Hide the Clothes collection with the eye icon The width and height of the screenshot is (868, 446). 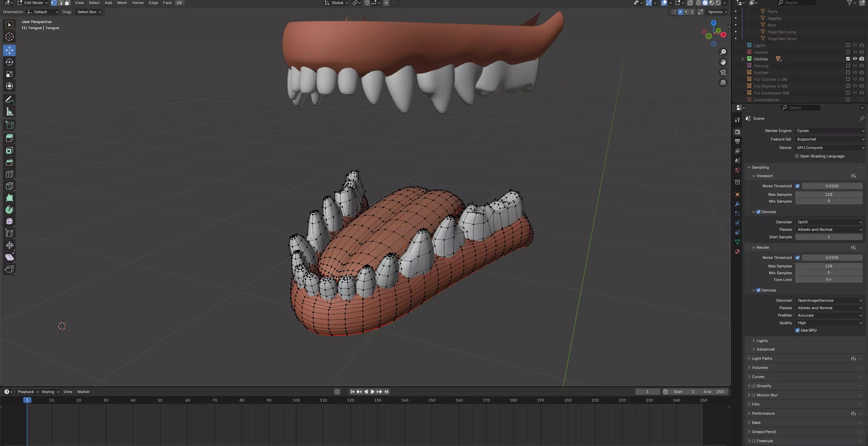tap(855, 59)
